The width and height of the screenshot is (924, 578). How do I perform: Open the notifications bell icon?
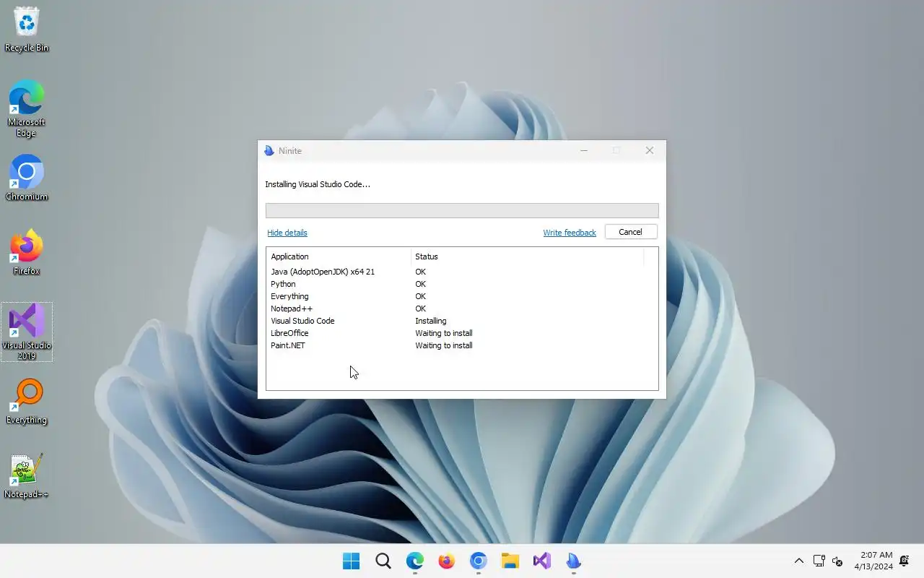coord(905,561)
